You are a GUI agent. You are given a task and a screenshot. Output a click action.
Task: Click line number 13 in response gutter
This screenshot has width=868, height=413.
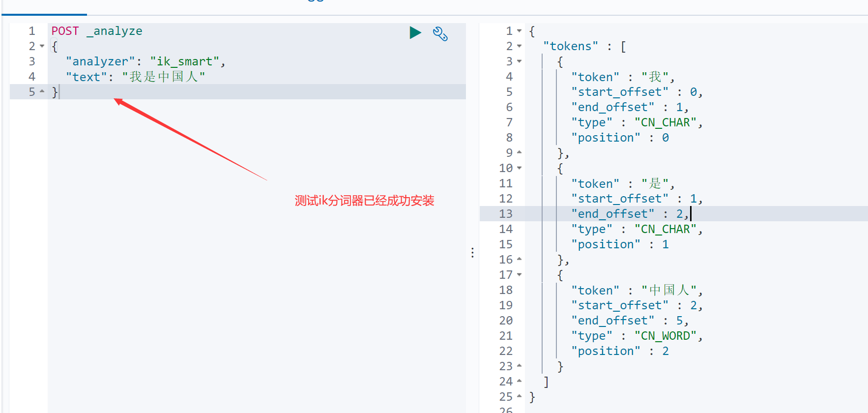point(506,214)
